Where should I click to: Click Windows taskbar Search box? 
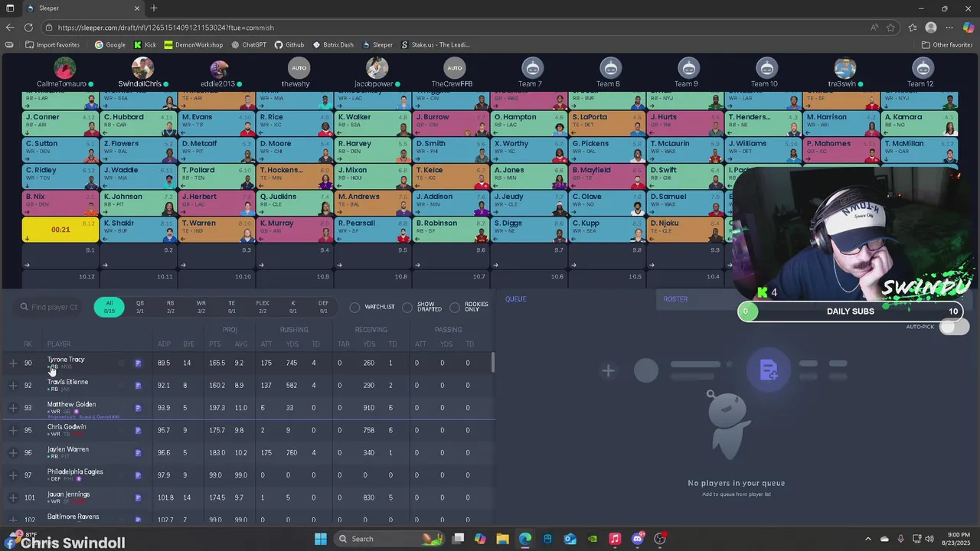pyautogui.click(x=389, y=539)
